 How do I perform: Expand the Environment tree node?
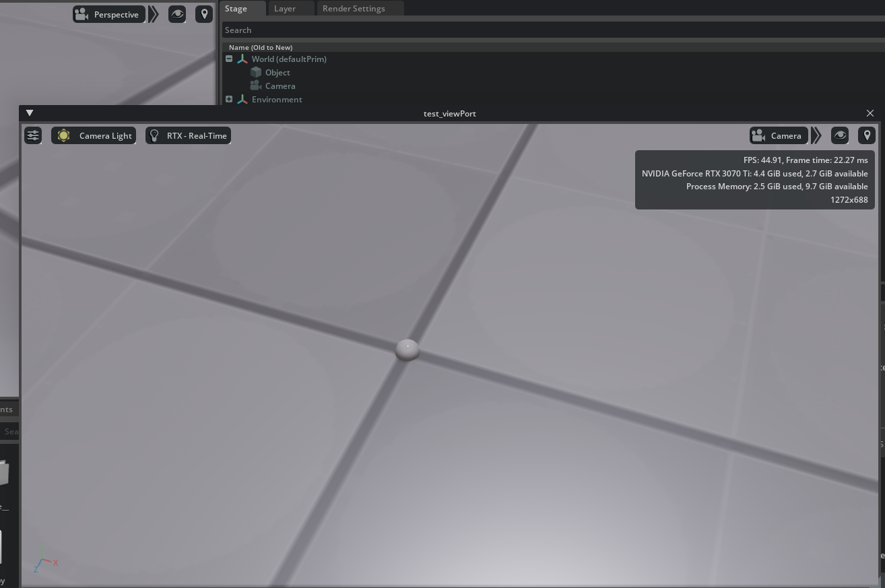[x=229, y=99]
